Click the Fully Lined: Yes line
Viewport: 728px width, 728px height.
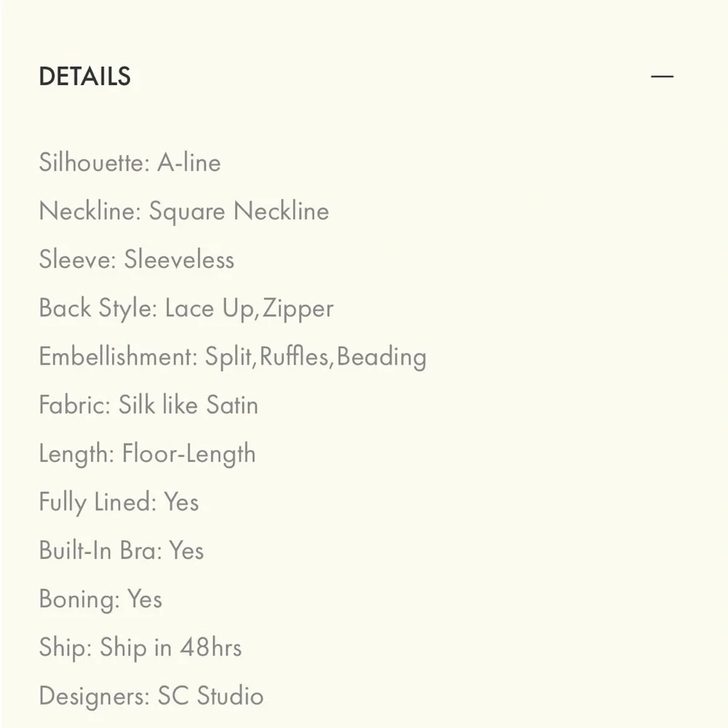(119, 502)
